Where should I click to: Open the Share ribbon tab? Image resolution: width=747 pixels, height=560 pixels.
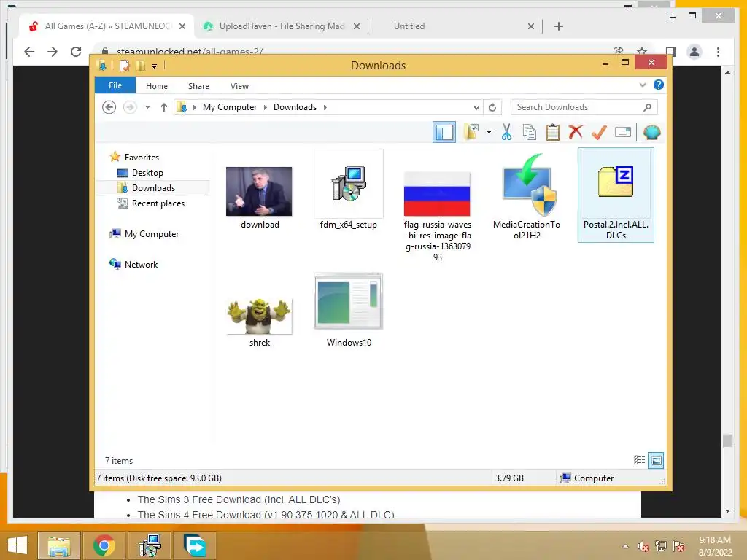198,86
